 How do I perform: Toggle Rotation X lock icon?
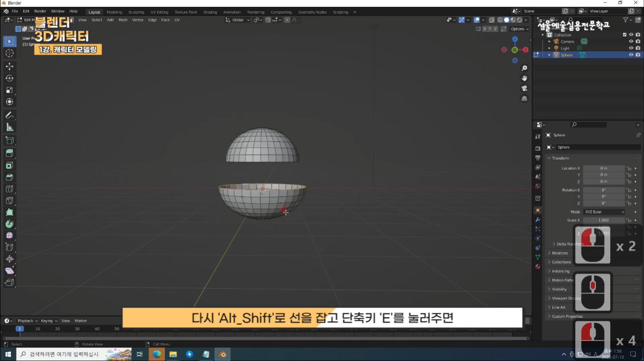pyautogui.click(x=629, y=190)
